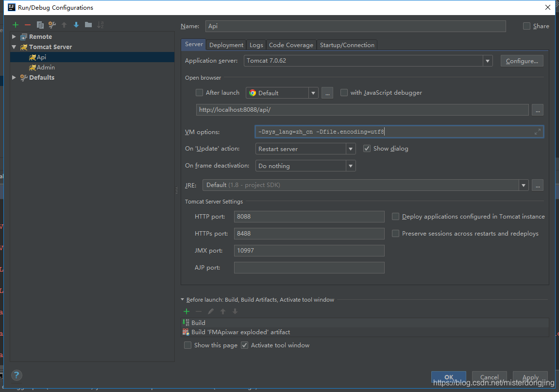
Task: Expand the Defaults tree node
Action: pyautogui.click(x=14, y=77)
